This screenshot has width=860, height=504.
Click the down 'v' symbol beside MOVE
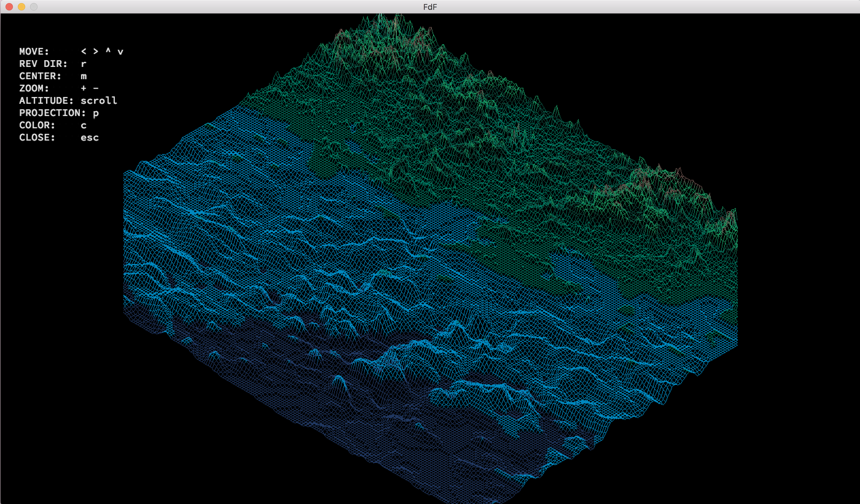click(120, 52)
